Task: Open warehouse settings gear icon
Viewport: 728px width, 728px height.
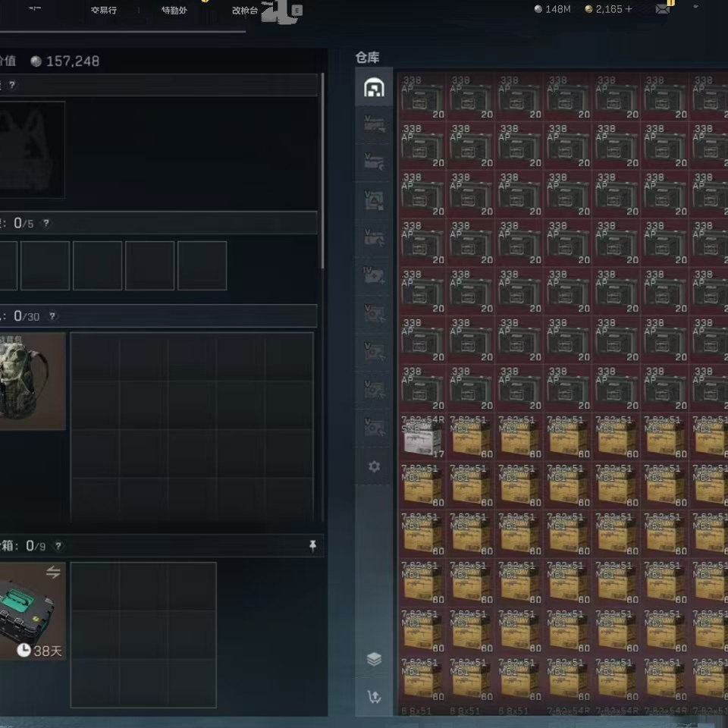Action: [x=374, y=466]
